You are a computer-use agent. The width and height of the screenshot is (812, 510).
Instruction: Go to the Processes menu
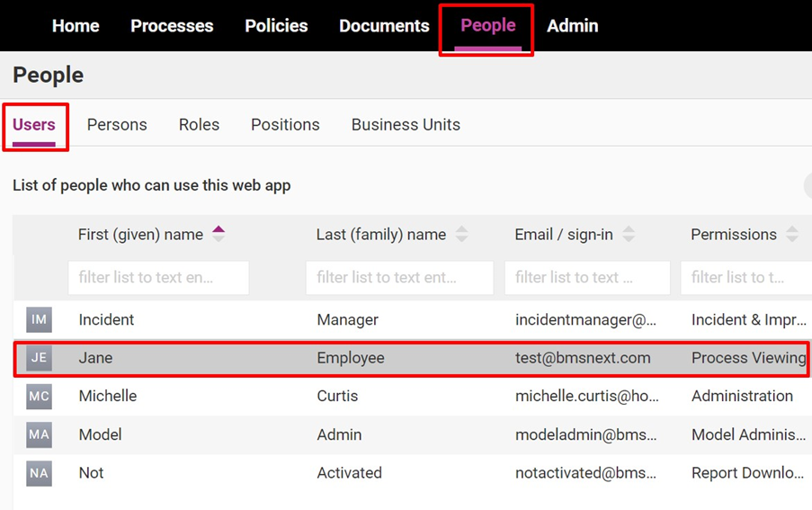172,26
